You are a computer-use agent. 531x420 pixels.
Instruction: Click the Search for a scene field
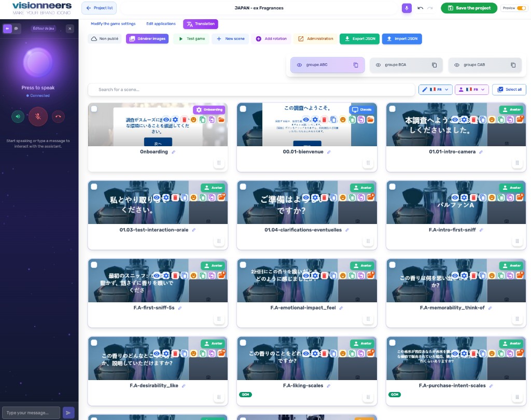[x=251, y=90]
